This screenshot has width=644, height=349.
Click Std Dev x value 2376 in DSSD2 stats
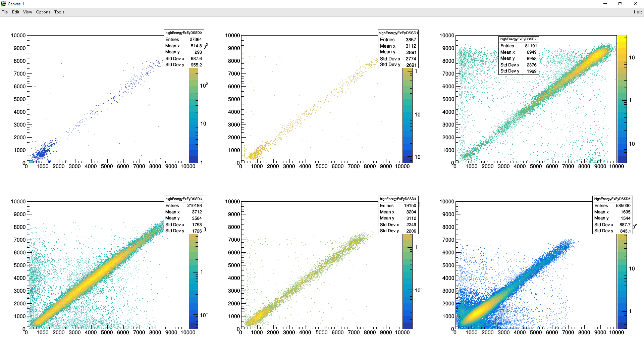point(532,65)
